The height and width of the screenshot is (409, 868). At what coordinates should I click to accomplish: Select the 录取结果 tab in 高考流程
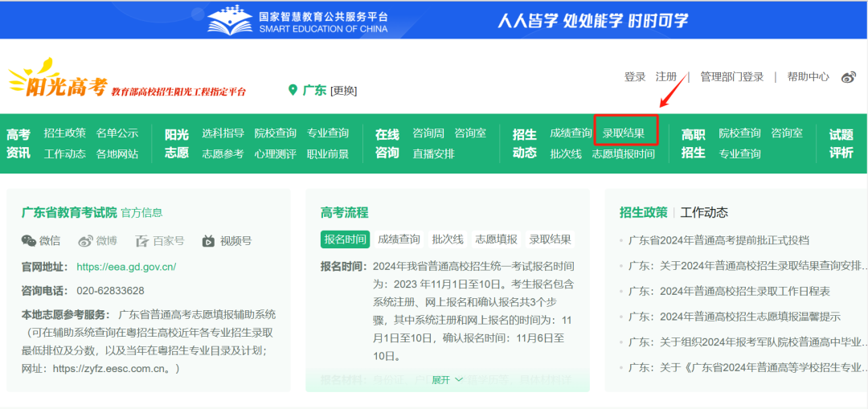click(550, 239)
